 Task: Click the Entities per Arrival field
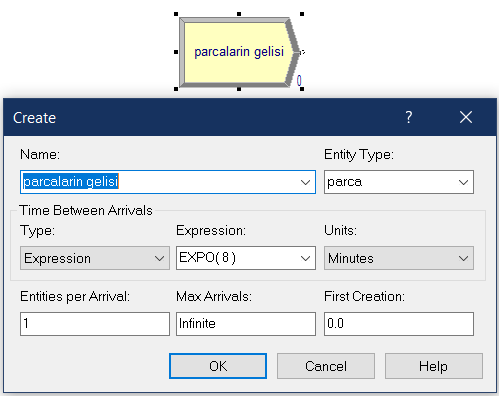click(95, 324)
